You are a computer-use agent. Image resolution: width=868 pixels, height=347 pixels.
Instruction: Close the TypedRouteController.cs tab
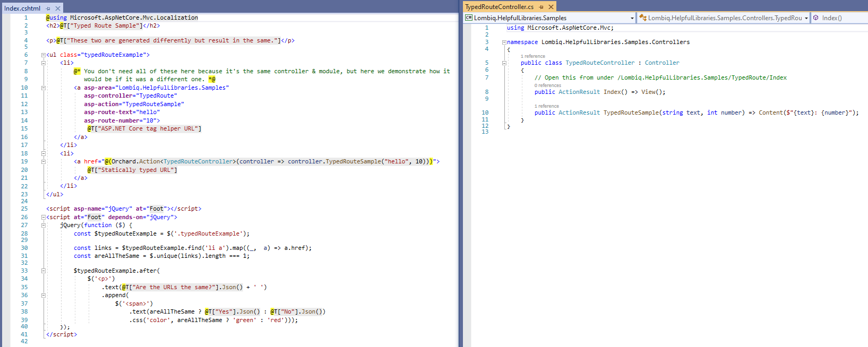coord(551,7)
